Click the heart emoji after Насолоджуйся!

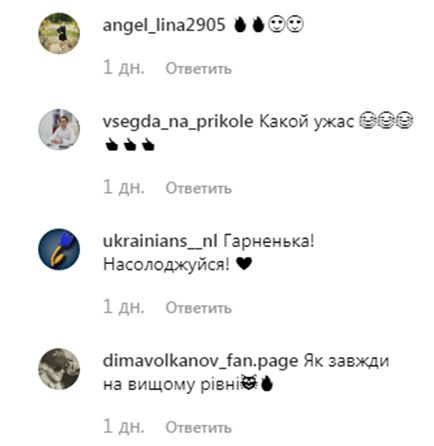(244, 265)
